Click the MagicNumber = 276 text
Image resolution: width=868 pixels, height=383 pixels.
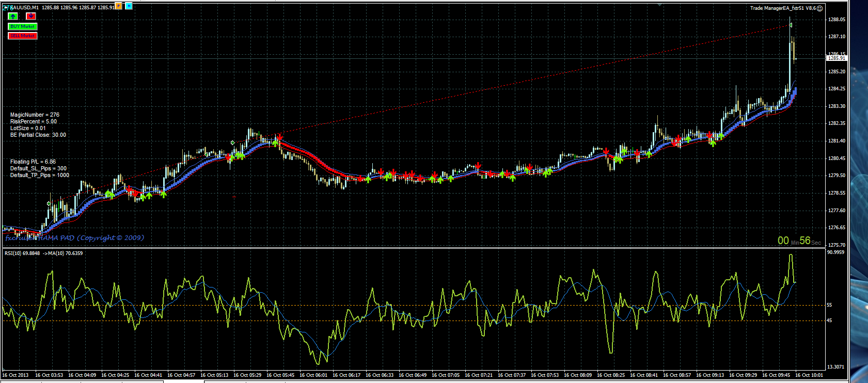35,115
